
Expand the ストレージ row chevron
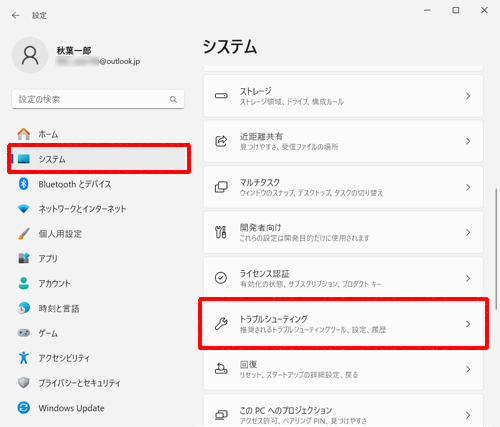click(468, 96)
